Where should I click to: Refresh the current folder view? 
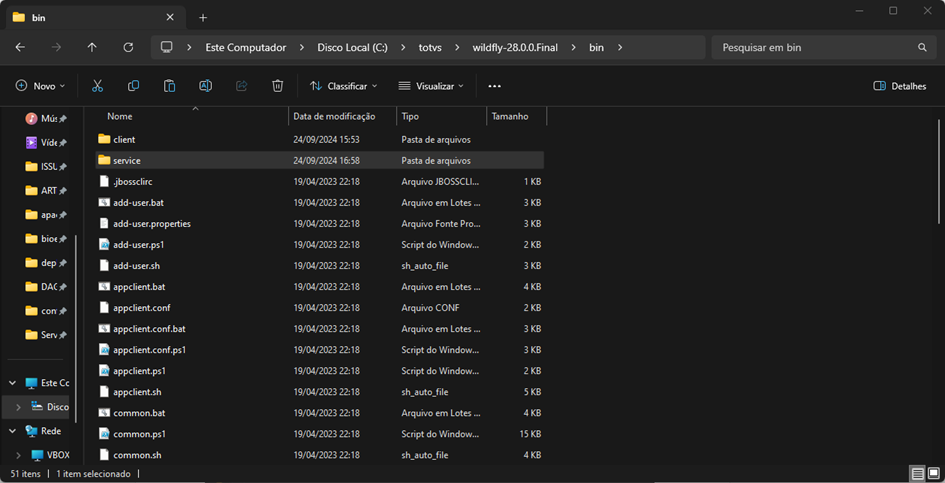pos(128,47)
